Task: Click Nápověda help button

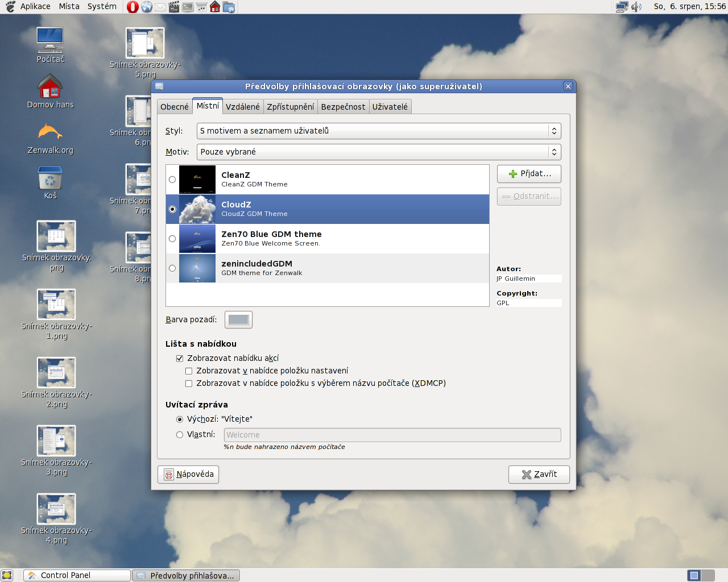Action: (x=188, y=474)
